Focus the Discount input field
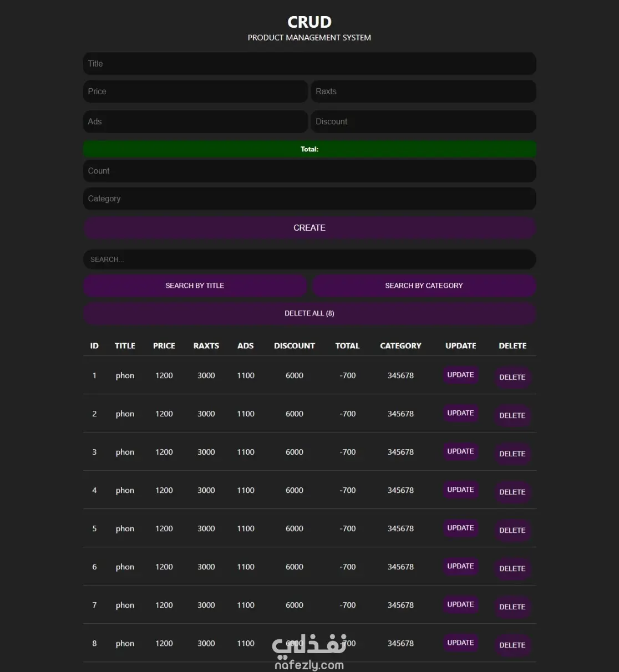The image size is (619, 672). 424,121
